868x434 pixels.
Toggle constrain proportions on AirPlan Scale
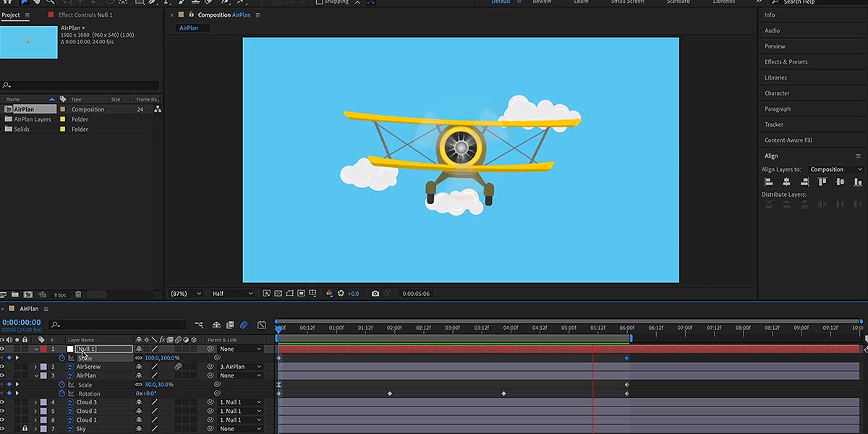tap(139, 385)
